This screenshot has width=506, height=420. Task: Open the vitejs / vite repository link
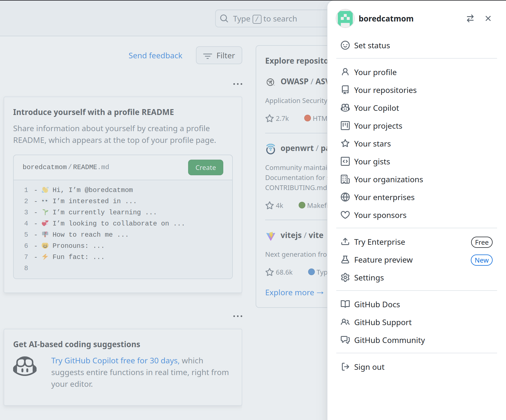tap(302, 235)
